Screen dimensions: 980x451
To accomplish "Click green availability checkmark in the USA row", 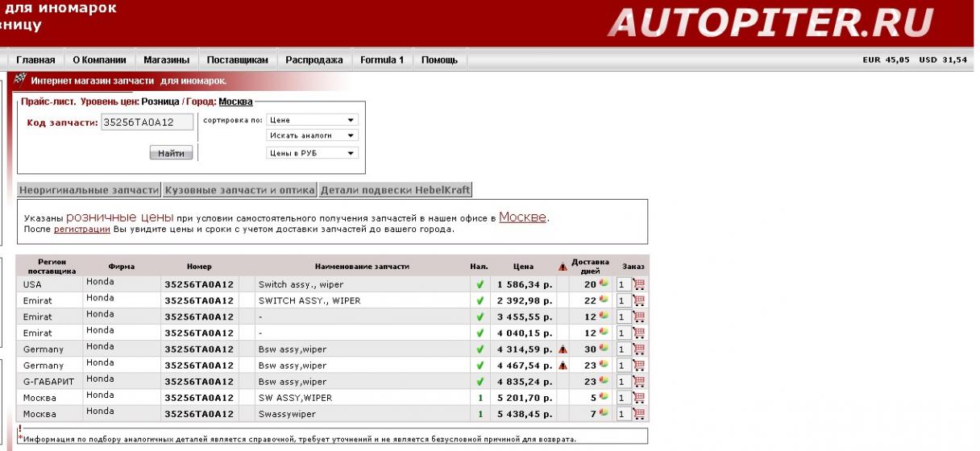I will coord(480,284).
